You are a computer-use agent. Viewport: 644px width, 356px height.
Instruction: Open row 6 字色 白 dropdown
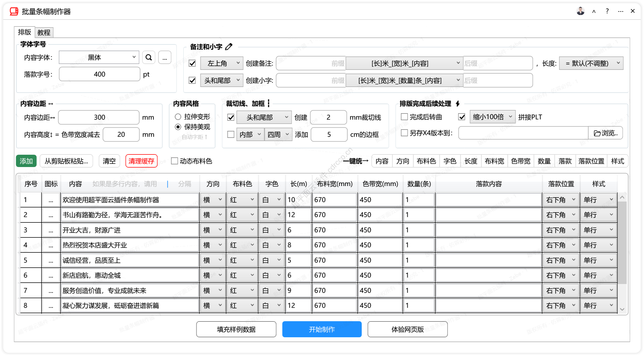pos(272,275)
